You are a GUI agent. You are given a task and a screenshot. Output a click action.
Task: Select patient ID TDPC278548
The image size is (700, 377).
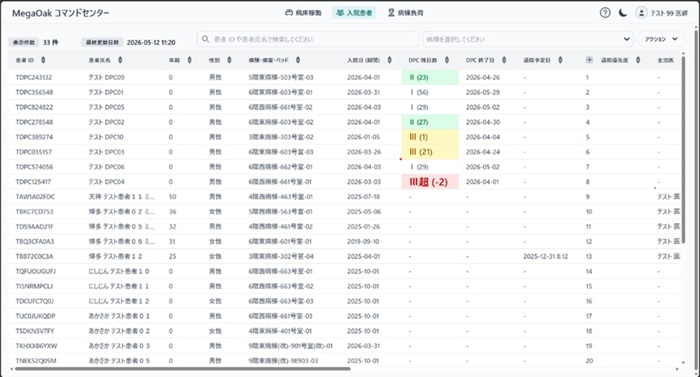[x=34, y=122]
